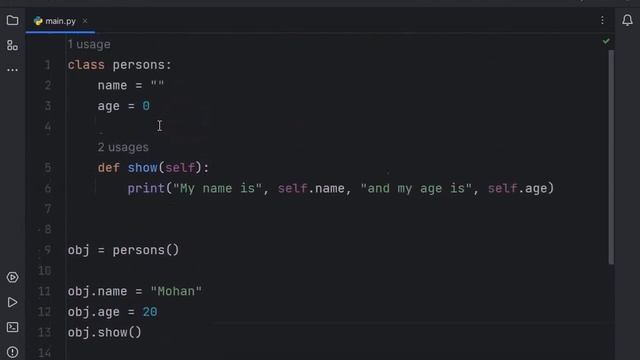Viewport: 640px width, 360px height.
Task: Click 'self.name' on line 6
Action: pyautogui.click(x=311, y=189)
